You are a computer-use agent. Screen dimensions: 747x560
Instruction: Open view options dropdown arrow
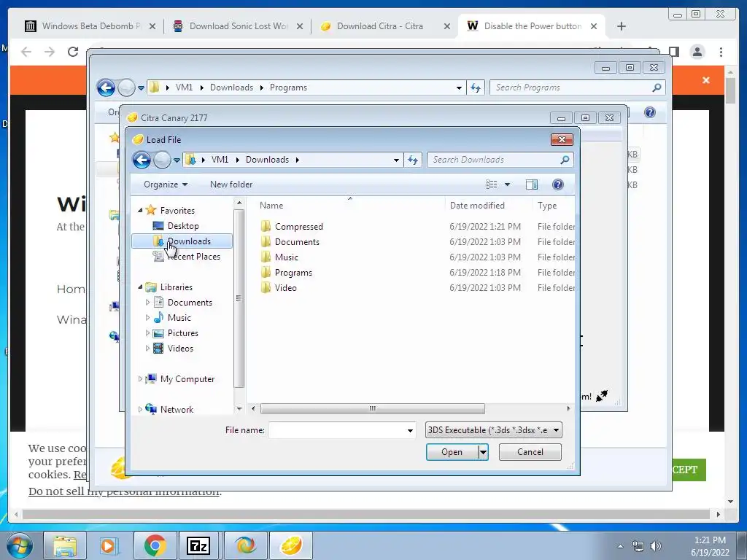pos(508,184)
